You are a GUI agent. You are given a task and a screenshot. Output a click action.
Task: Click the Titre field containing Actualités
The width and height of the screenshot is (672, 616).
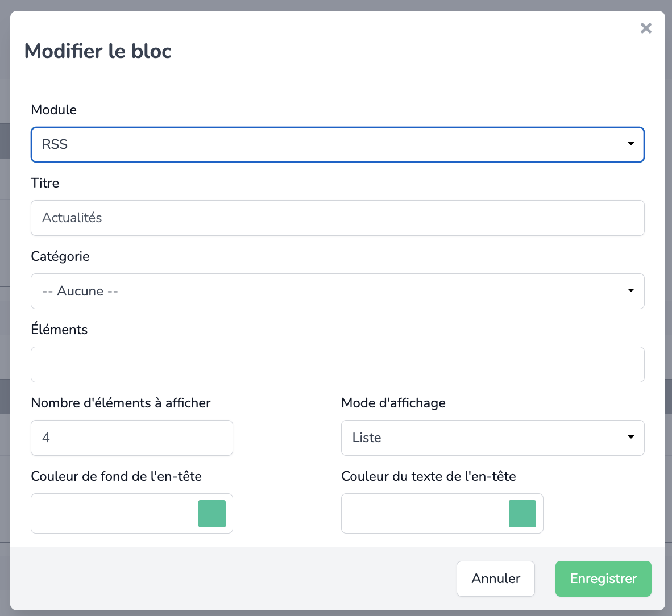(x=337, y=218)
